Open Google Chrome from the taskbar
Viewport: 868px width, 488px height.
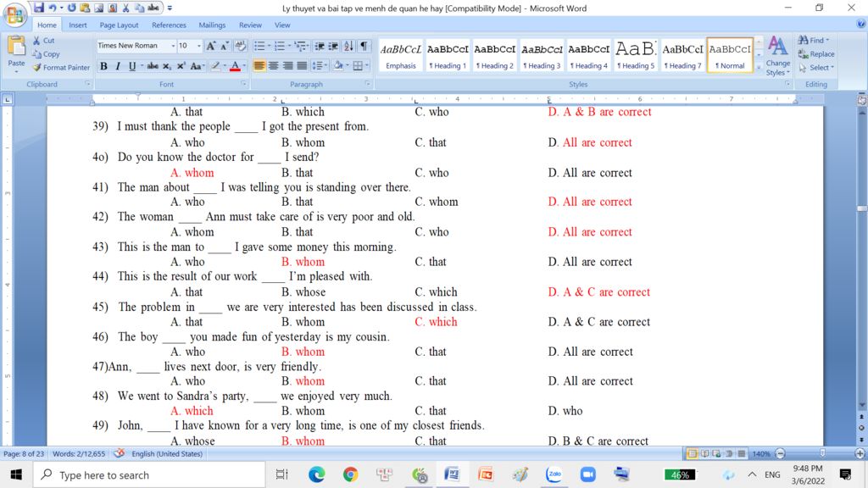pos(350,474)
